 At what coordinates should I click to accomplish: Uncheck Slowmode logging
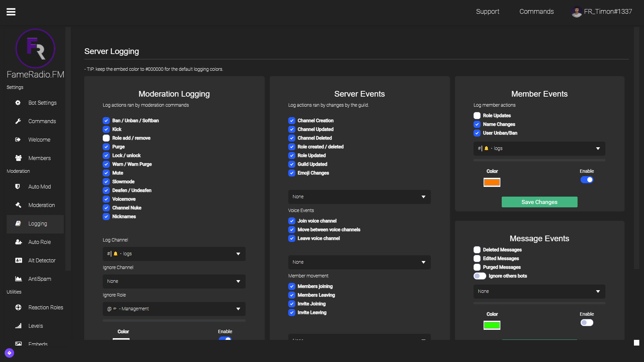coord(106,182)
